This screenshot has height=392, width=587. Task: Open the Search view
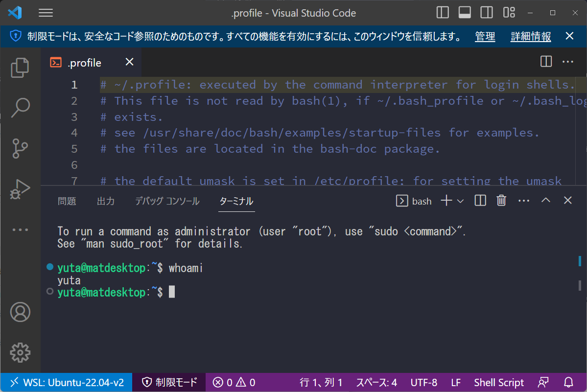coord(20,108)
